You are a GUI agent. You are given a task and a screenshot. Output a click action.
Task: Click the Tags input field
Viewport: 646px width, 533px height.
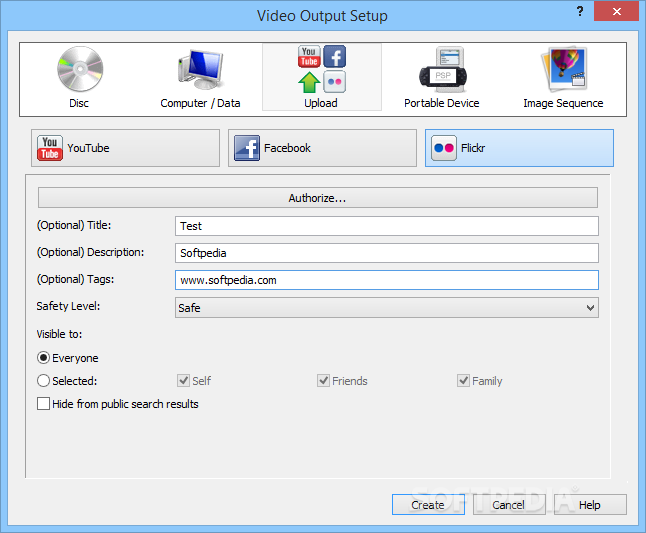(386, 280)
